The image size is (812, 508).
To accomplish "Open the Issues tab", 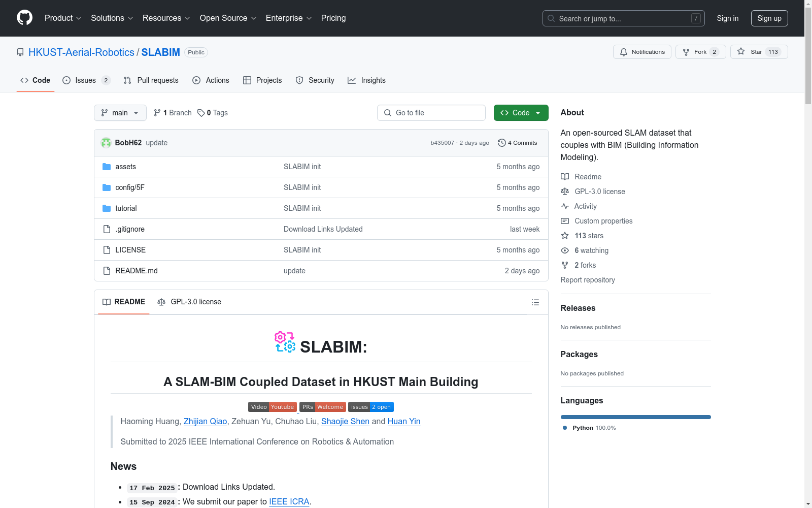I will 86,80.
